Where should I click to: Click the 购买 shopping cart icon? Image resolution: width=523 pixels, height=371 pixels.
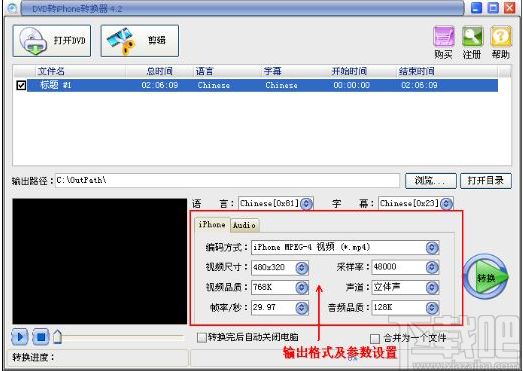click(x=444, y=37)
